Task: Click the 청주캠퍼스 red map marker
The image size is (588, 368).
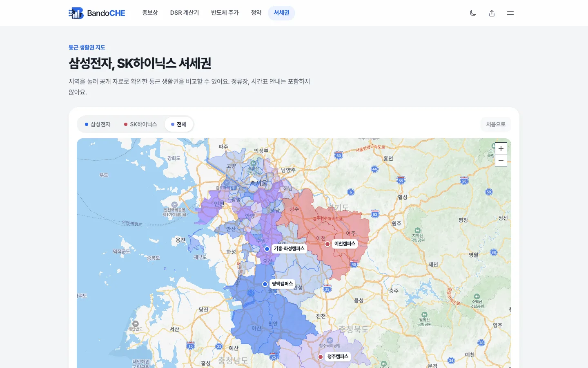Action: pyautogui.click(x=321, y=357)
